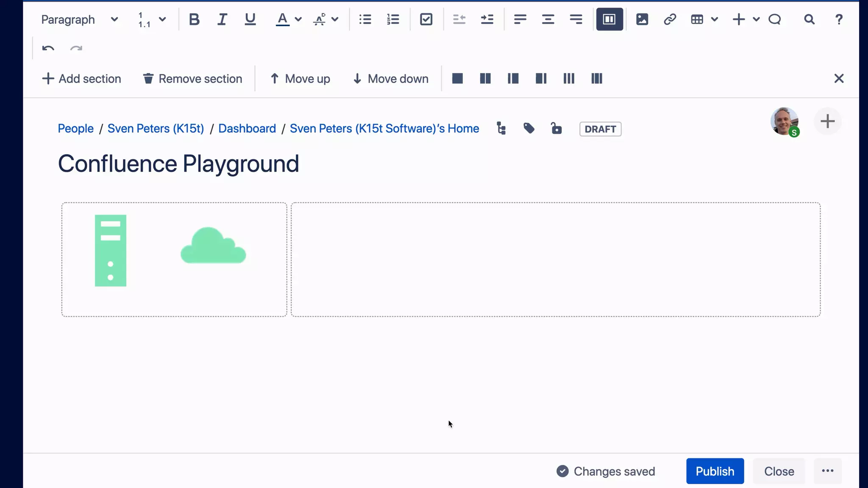Invite collaborators with the plus button
This screenshot has height=488, width=868.
(x=827, y=122)
